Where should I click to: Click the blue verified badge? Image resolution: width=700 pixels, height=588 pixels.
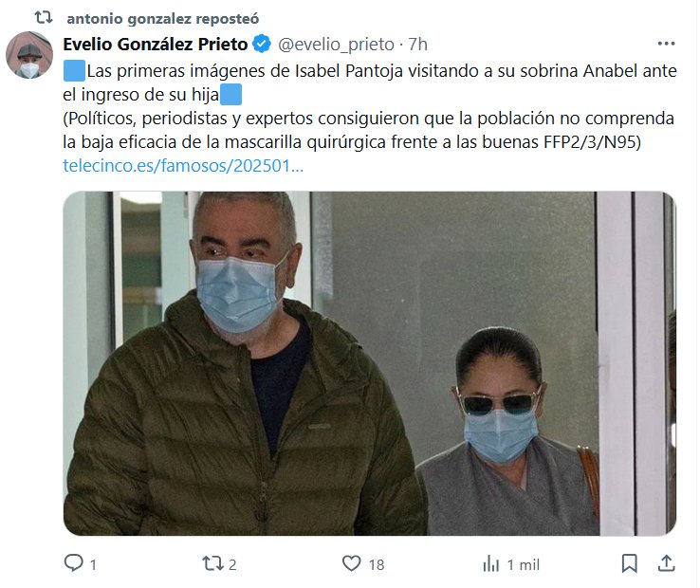coord(262,44)
